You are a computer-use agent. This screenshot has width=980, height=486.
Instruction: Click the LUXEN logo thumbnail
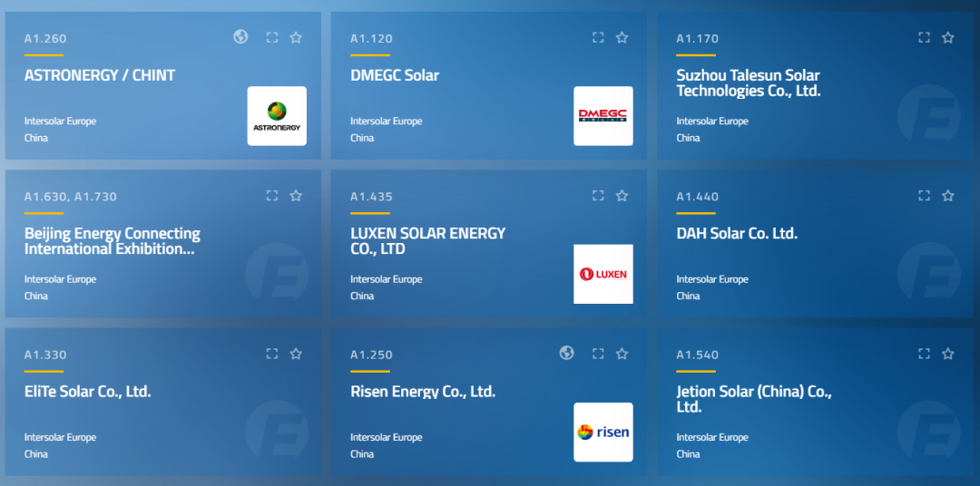[x=603, y=274]
